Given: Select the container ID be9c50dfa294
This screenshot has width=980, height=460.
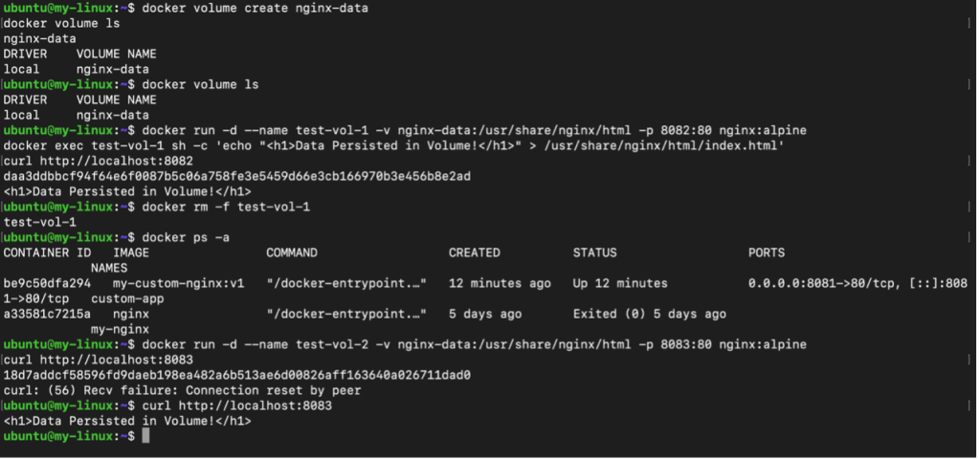Looking at the screenshot, I should [47, 283].
